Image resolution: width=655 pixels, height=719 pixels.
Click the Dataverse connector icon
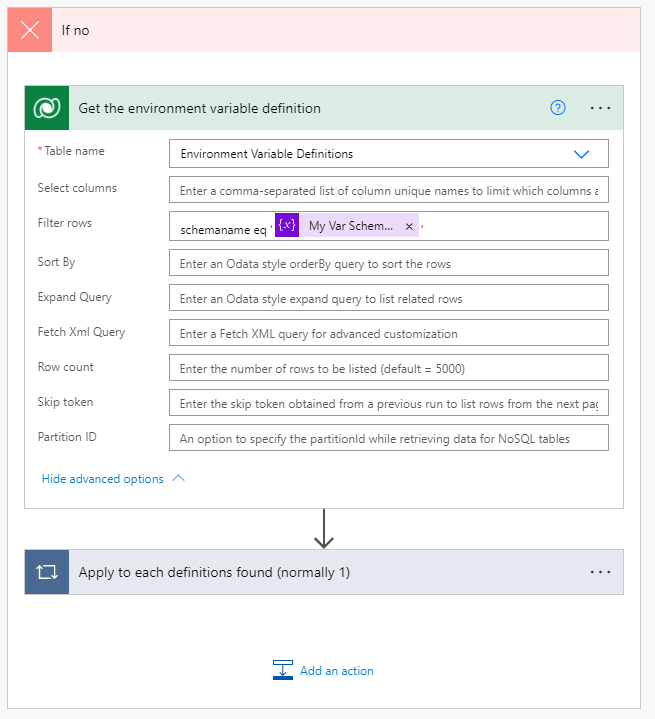(x=47, y=108)
